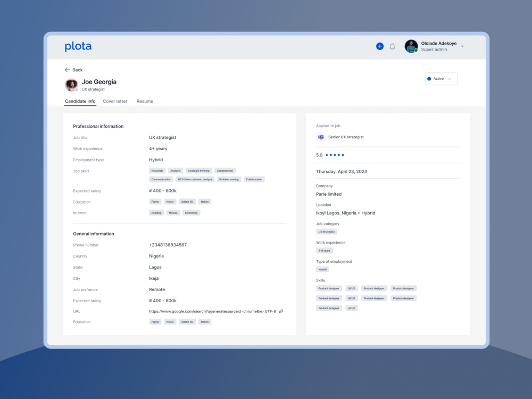
Task: Open notifications via the bell icon
Action: (392, 46)
